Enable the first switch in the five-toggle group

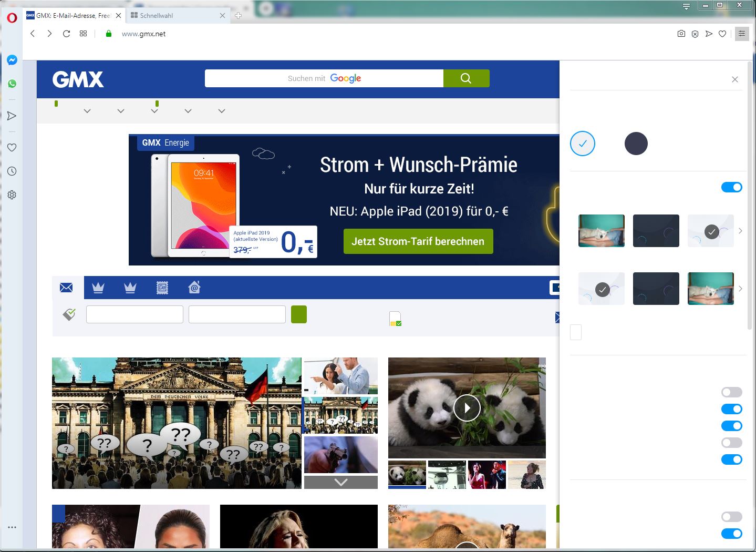[x=732, y=392]
